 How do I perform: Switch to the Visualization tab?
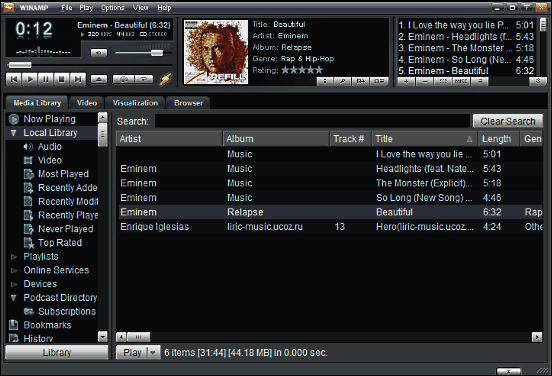(135, 103)
